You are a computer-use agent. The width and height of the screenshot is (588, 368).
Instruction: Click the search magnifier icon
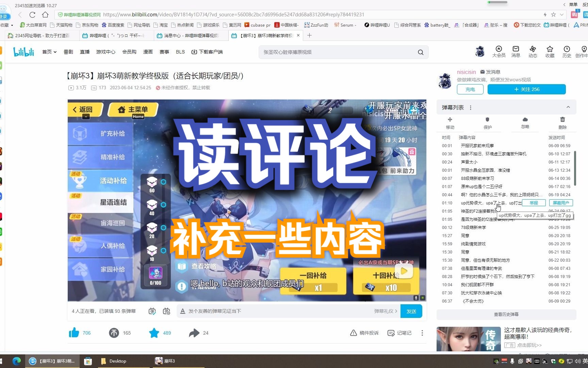(421, 52)
